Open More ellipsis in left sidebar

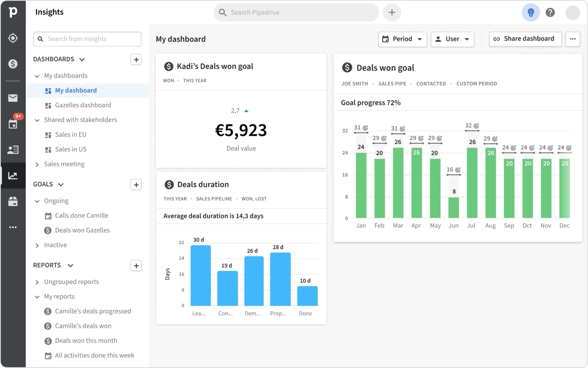13,227
